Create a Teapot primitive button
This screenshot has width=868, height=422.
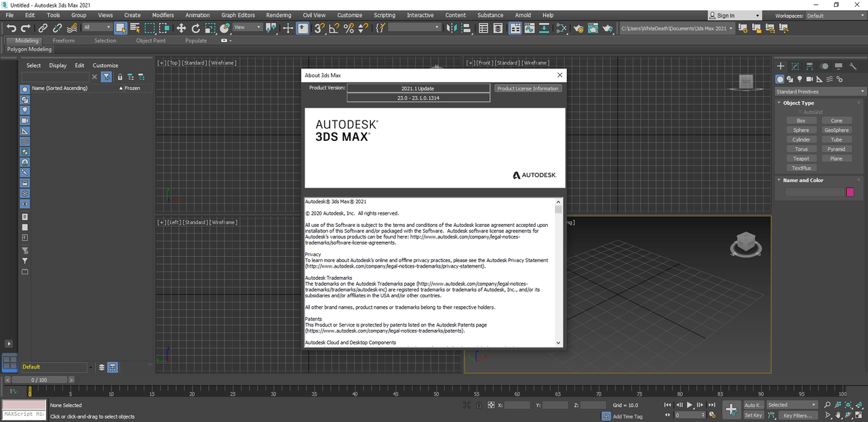coord(802,159)
